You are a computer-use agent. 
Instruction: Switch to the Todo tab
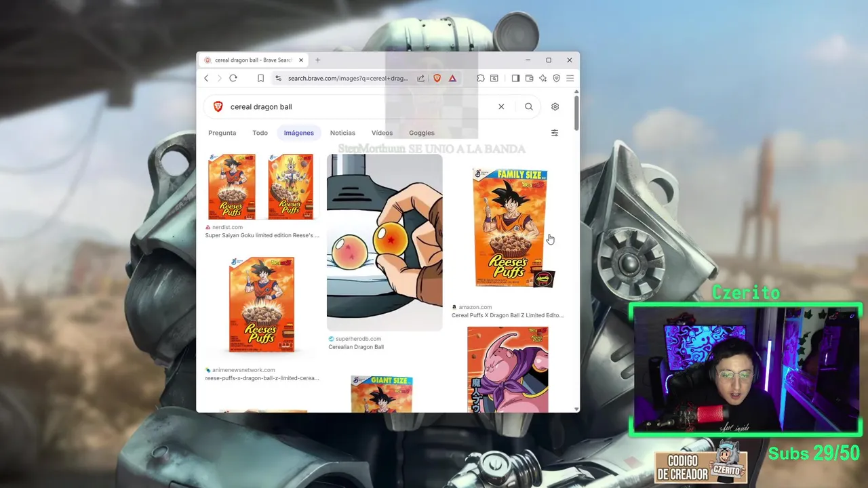pyautogui.click(x=260, y=133)
